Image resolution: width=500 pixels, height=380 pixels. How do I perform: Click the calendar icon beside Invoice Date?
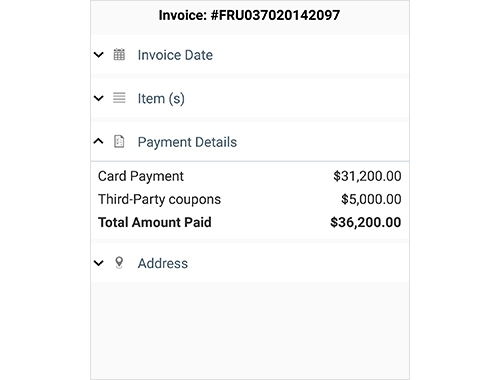pos(119,54)
